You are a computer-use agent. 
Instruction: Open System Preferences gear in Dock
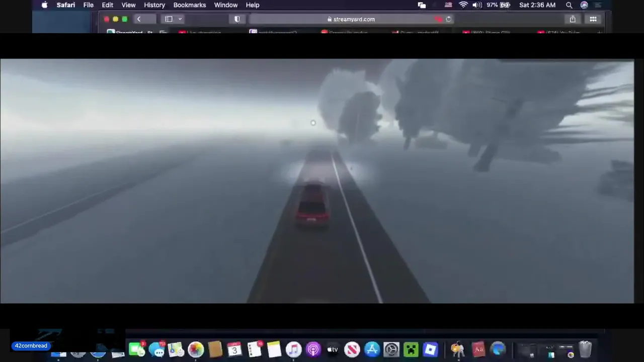pyautogui.click(x=391, y=349)
